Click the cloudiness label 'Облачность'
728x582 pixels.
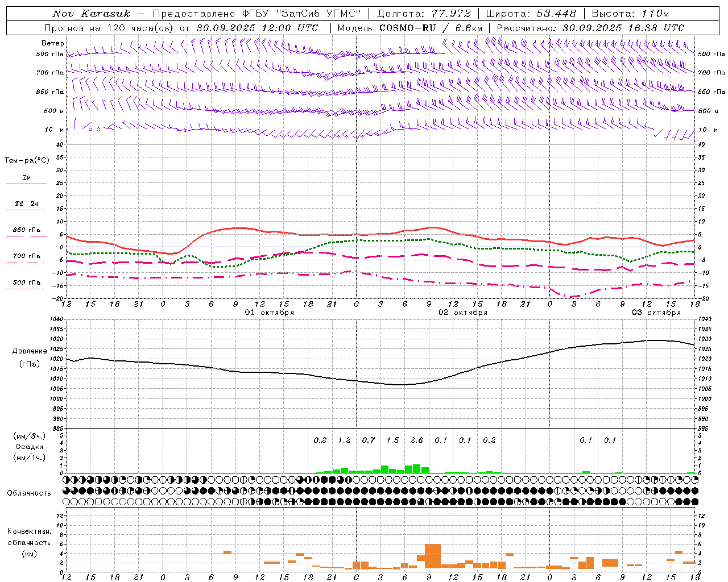tap(29, 493)
